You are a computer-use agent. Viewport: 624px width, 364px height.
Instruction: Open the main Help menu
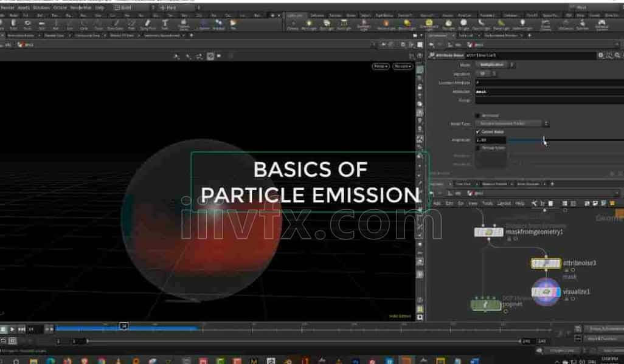pyautogui.click(x=100, y=7)
